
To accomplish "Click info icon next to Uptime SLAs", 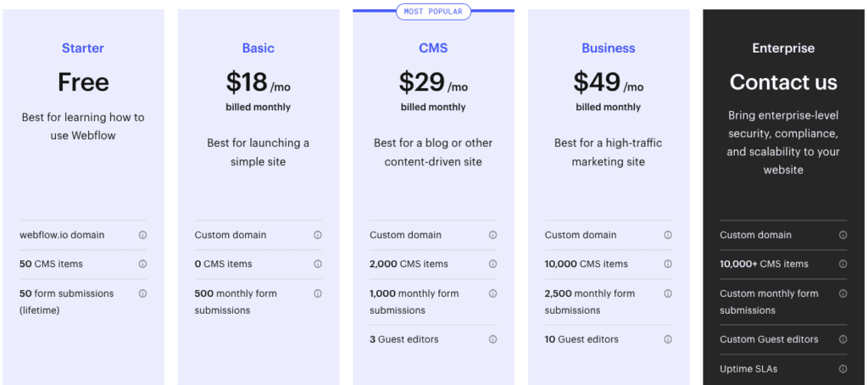I will (x=843, y=369).
